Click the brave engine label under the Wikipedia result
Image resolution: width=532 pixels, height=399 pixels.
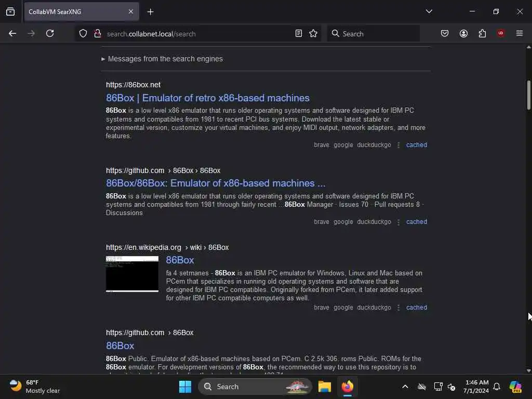(x=322, y=308)
